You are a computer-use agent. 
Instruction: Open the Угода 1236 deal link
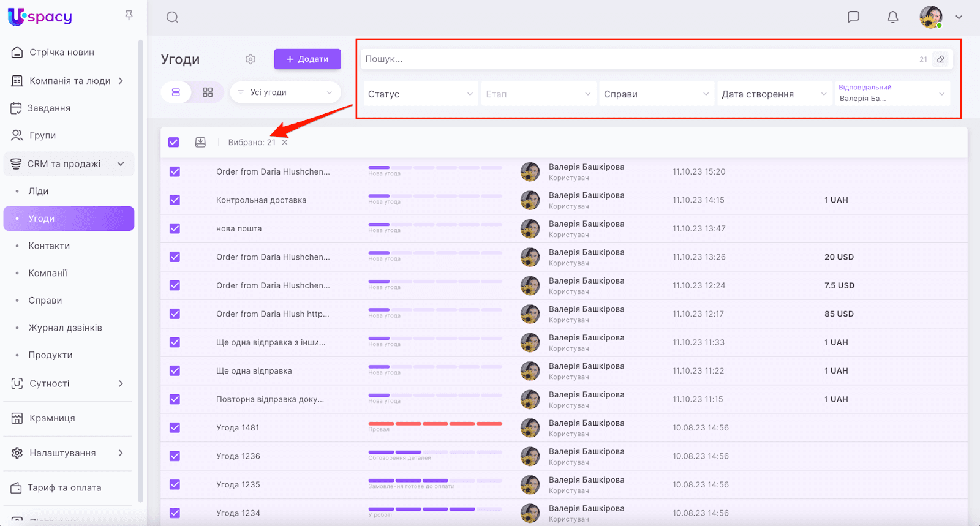[238, 456]
